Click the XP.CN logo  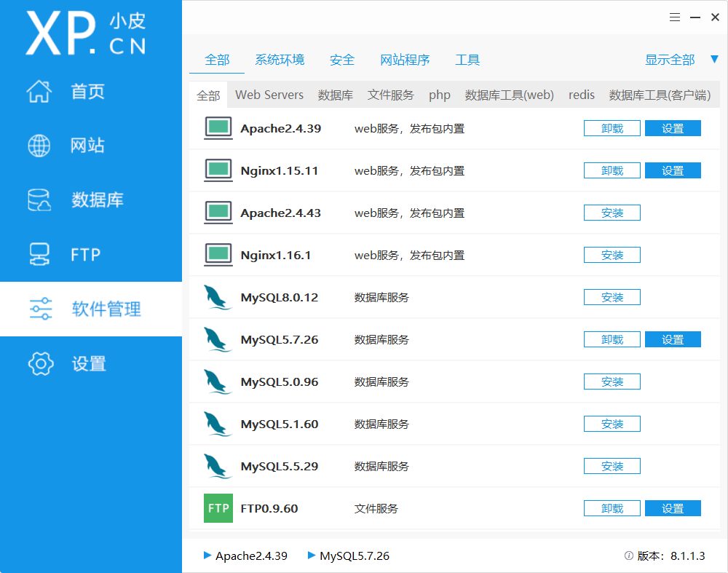tap(87, 33)
